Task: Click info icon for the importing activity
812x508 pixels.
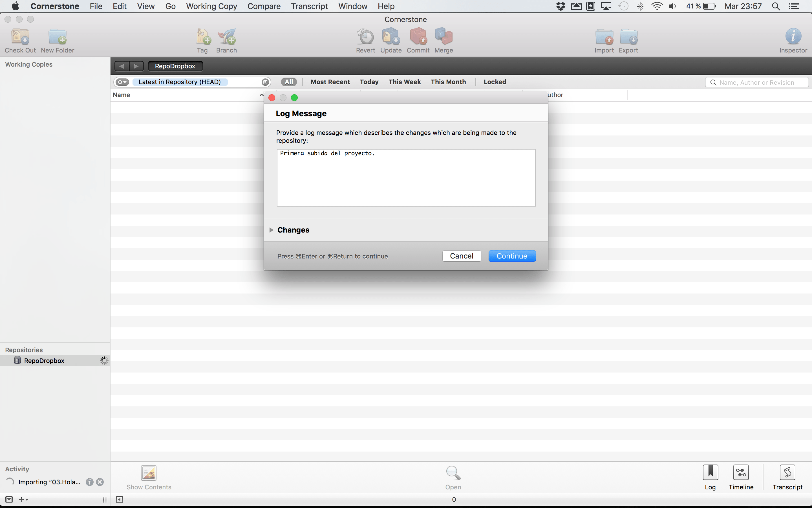Action: (90, 482)
